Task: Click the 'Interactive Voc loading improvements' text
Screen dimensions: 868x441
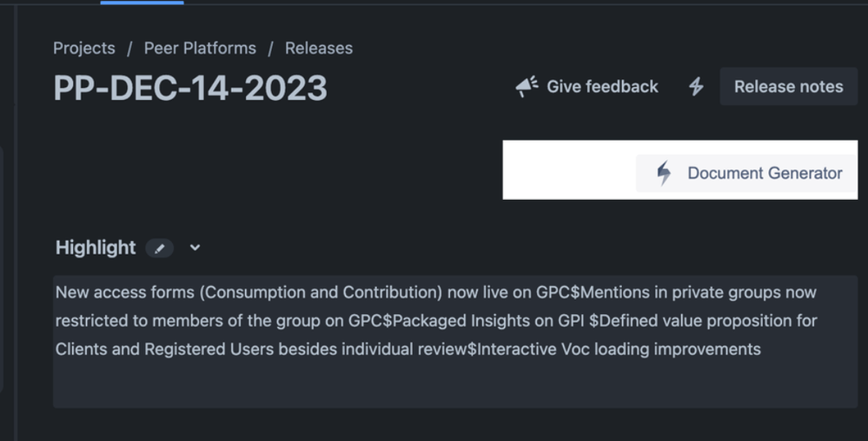Action: pos(619,349)
